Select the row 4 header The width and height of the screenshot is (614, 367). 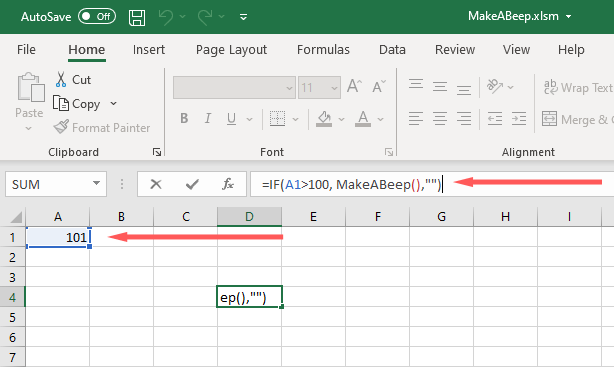[x=13, y=297]
